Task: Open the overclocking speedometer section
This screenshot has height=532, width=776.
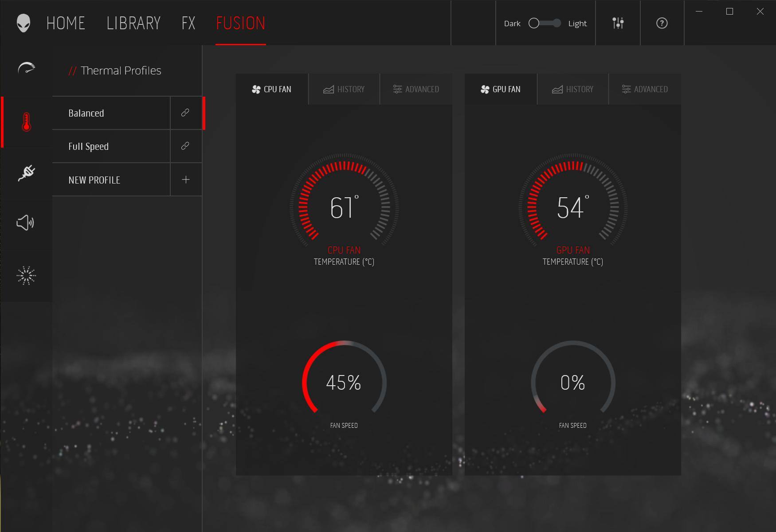Action: [x=26, y=68]
